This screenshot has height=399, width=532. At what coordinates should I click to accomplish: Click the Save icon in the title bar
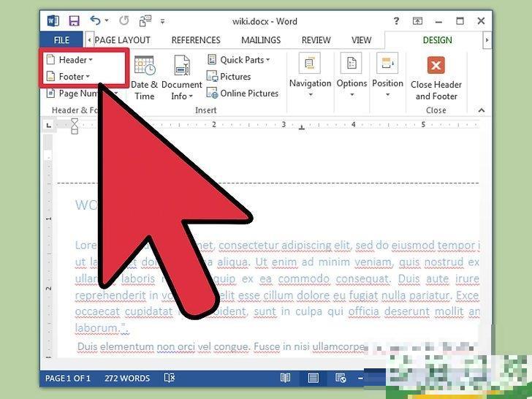click(74, 21)
